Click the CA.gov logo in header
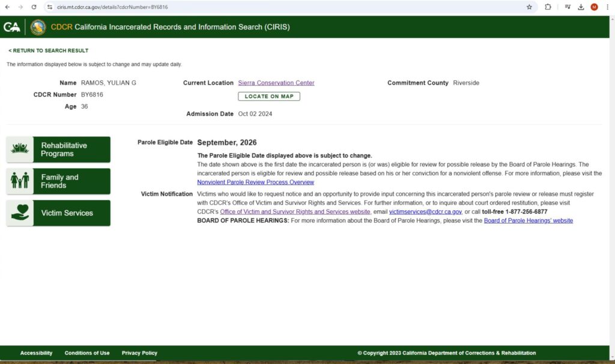 [12, 27]
